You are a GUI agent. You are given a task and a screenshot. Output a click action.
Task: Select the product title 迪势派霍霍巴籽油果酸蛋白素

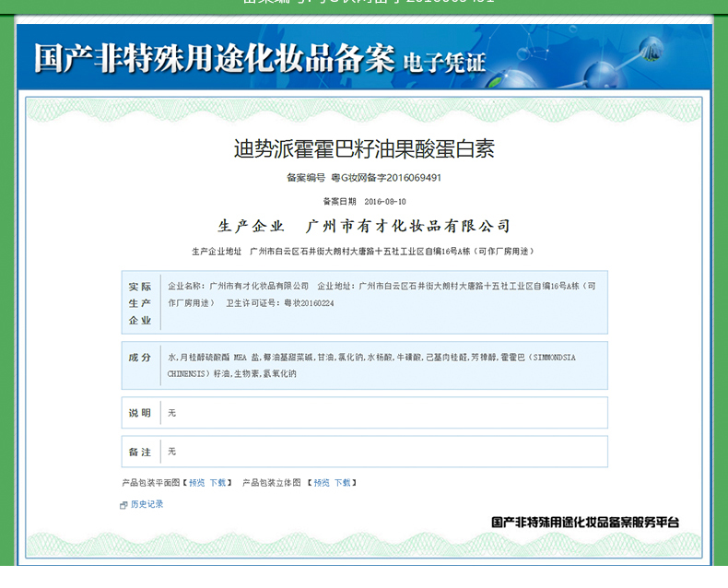point(364,148)
